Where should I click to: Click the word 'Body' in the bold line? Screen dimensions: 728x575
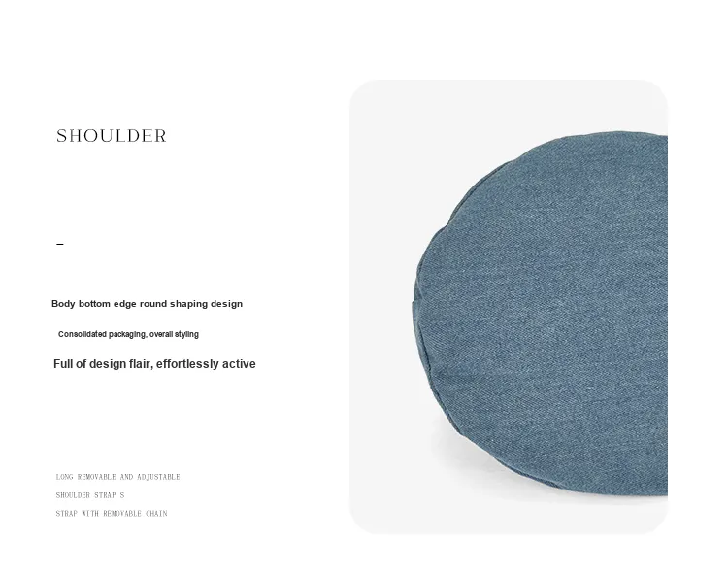point(63,304)
